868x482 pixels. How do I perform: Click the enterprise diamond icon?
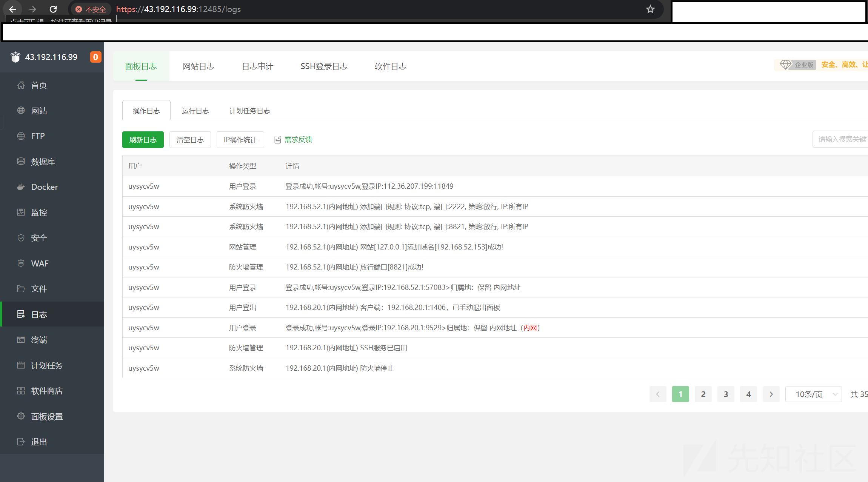785,65
